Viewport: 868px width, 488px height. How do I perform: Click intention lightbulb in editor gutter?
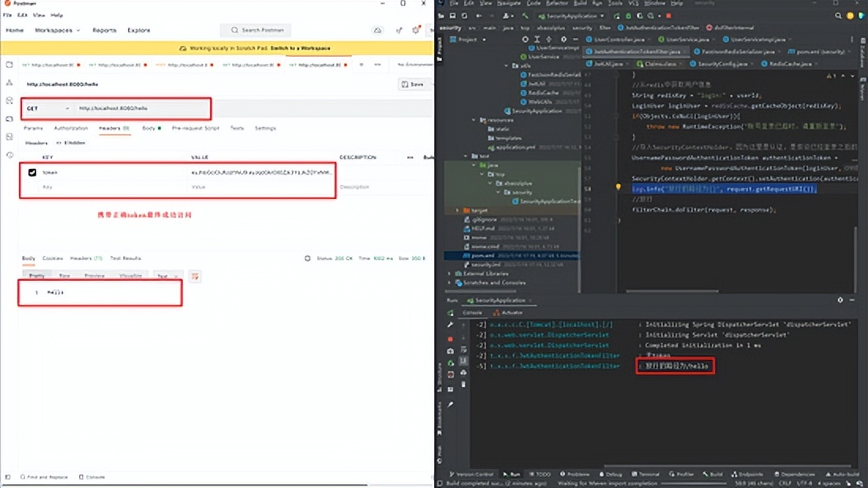[619, 188]
